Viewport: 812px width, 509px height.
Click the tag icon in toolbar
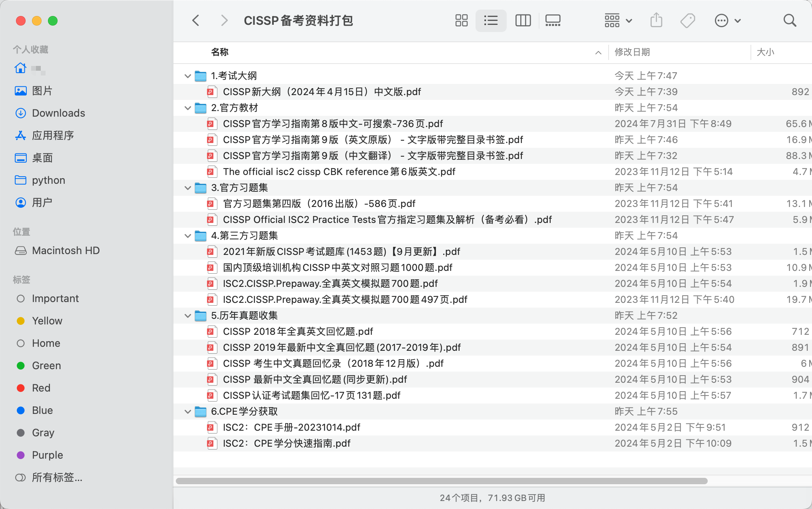point(688,20)
